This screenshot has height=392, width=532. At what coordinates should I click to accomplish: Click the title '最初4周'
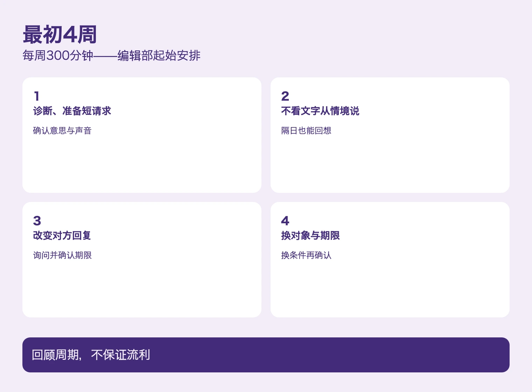[x=60, y=35]
